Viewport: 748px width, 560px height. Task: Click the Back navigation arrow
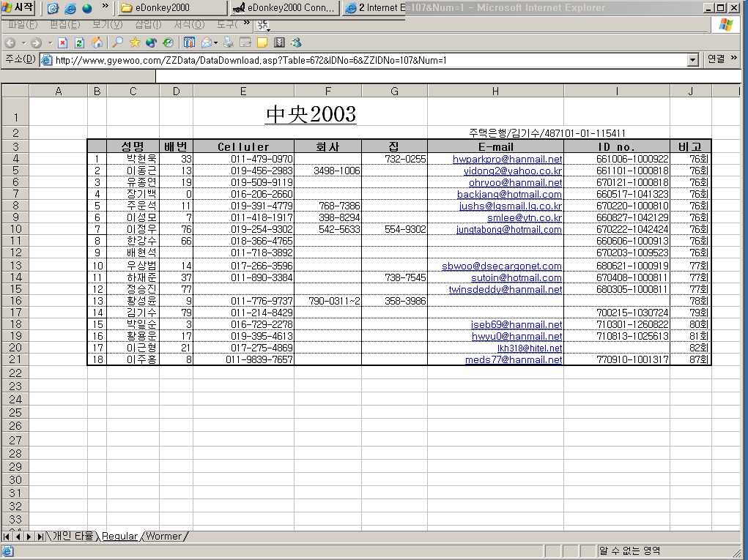pyautogui.click(x=10, y=42)
